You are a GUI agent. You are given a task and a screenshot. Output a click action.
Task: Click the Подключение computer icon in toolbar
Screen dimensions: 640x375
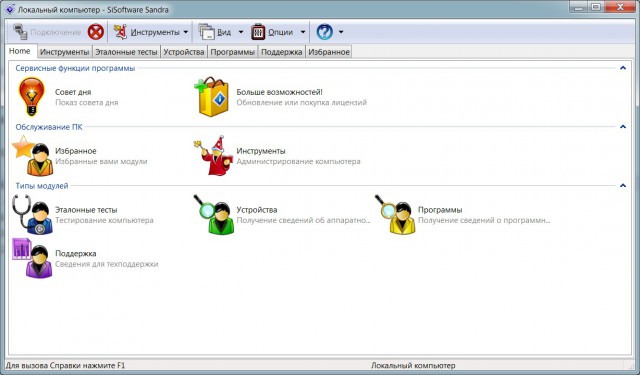click(x=20, y=31)
